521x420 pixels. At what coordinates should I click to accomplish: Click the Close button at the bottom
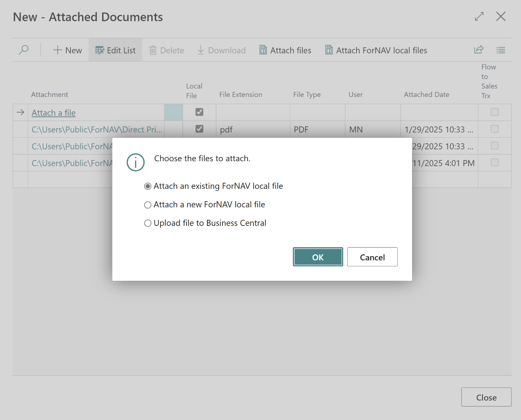click(x=486, y=397)
